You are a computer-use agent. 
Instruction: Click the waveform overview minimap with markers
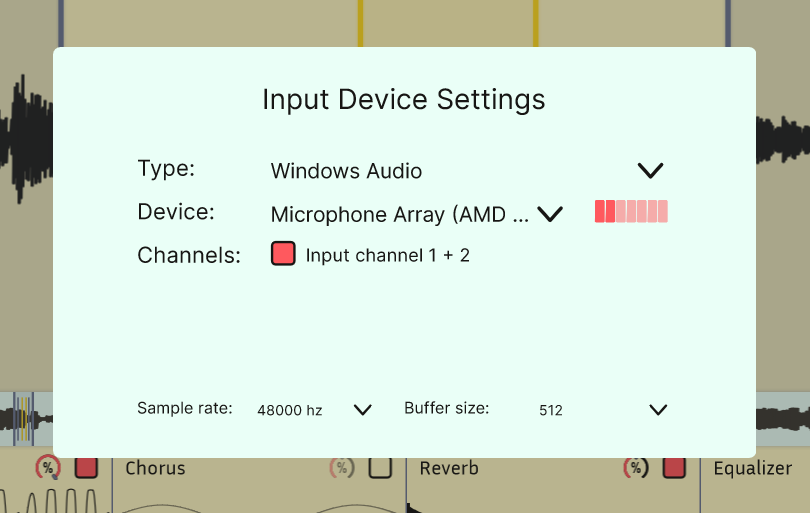[26, 419]
